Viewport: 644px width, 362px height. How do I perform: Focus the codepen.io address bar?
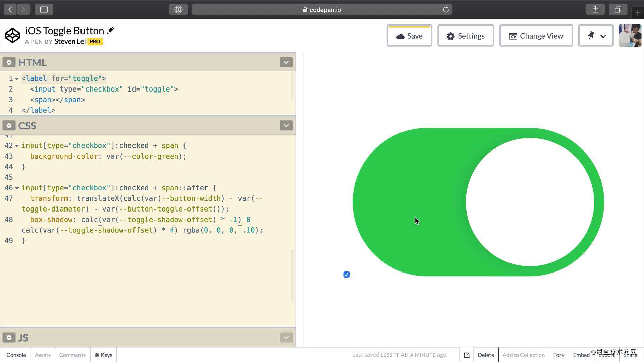[x=322, y=10]
